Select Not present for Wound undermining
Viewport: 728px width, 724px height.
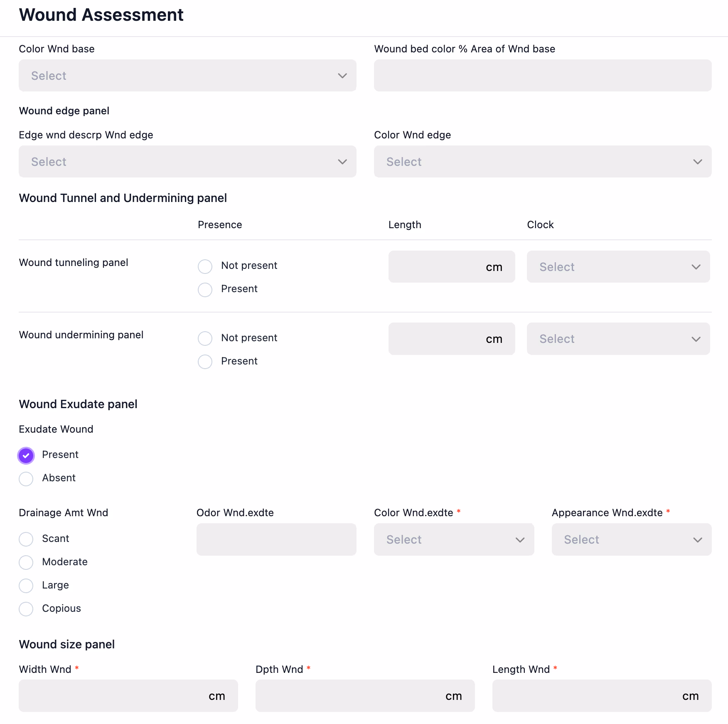[205, 339]
